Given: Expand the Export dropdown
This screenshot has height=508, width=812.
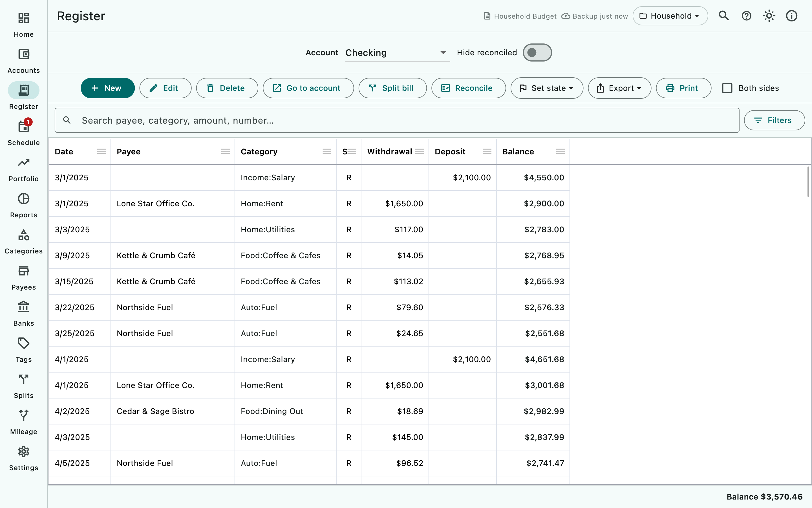Looking at the screenshot, I should pyautogui.click(x=619, y=88).
